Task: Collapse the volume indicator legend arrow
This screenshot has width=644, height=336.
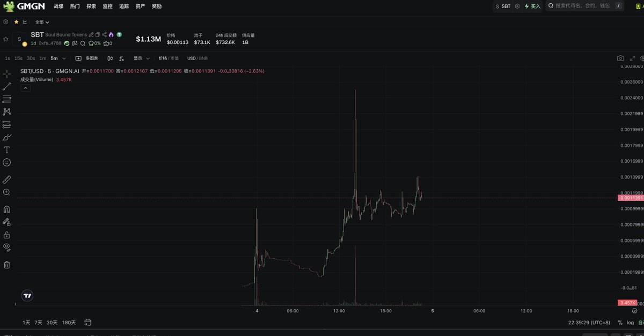Action: click(x=25, y=88)
